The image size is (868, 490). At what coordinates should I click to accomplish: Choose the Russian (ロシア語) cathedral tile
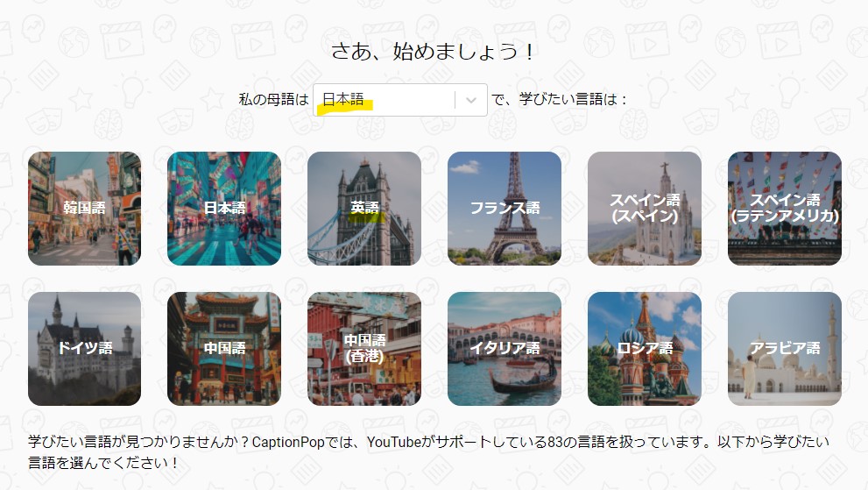coord(645,349)
